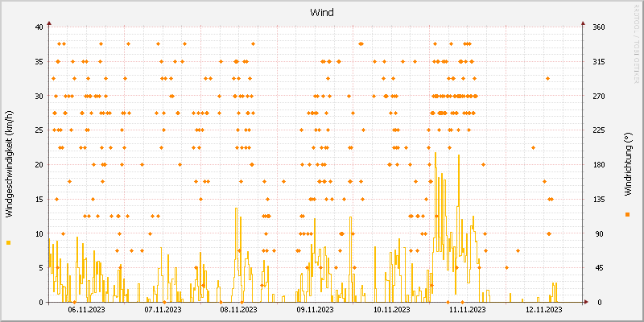Click the right y-axis top arrowhead
The image size is (644, 322).
583,23
